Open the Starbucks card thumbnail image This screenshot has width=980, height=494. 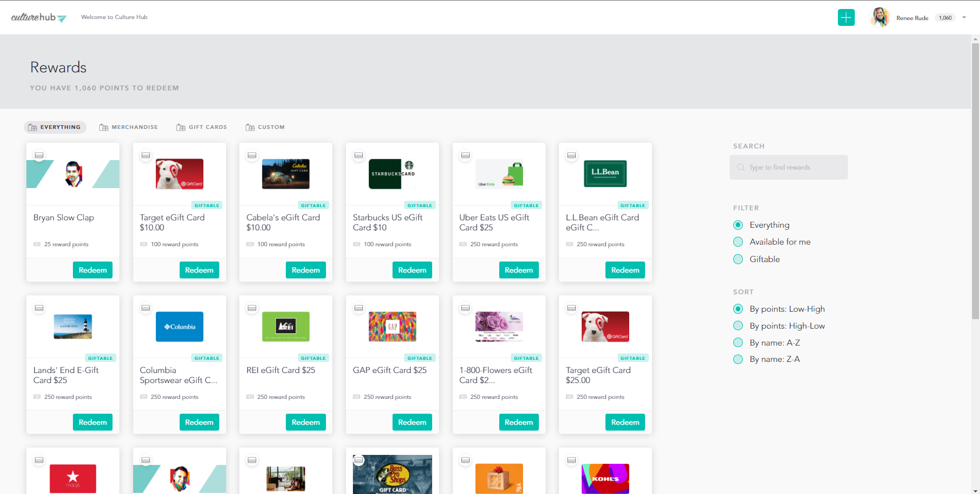[x=392, y=174]
